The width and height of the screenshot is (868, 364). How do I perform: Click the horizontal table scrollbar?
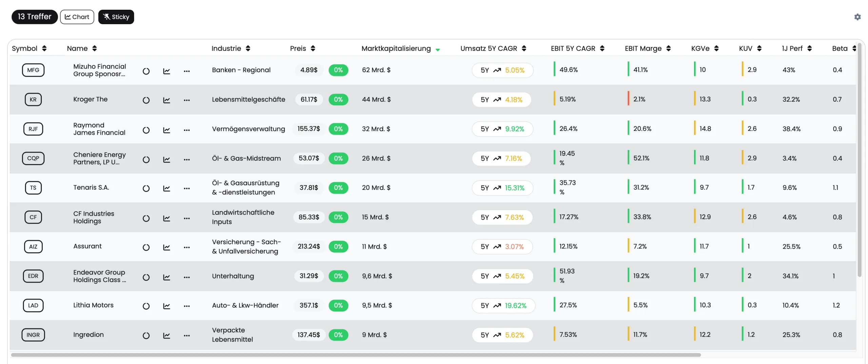[x=356, y=355]
